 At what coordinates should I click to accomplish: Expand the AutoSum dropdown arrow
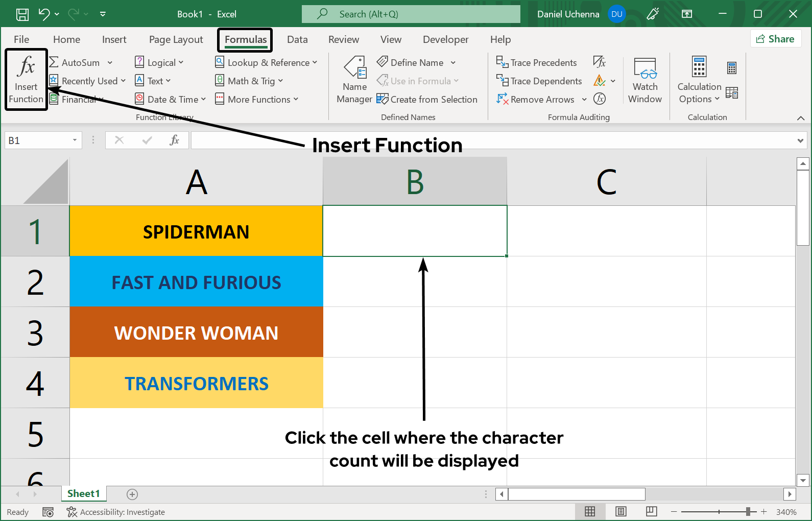point(110,63)
